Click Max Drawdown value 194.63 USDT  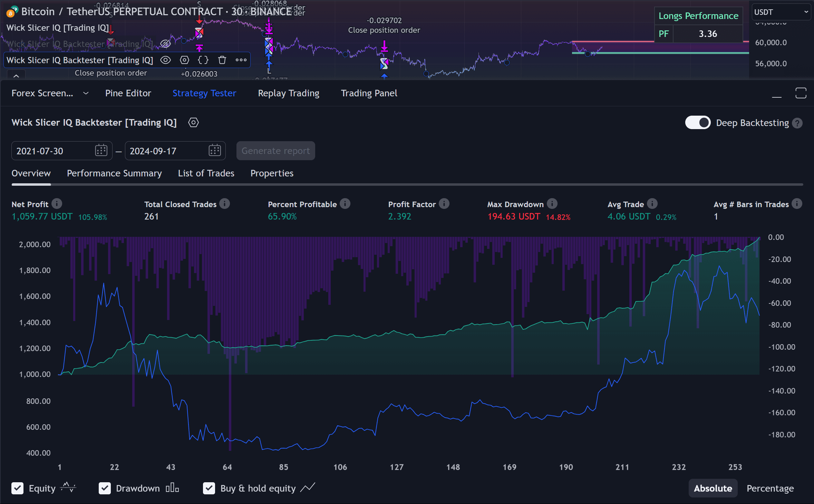[x=514, y=217]
